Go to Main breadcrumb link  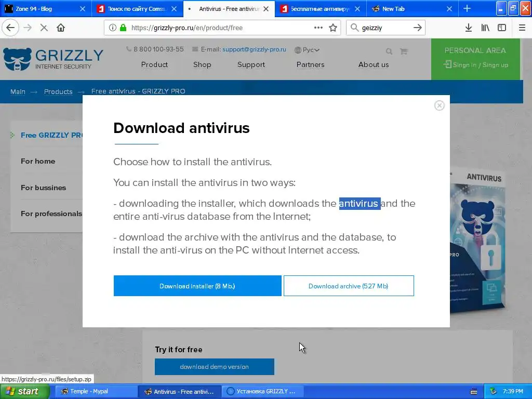click(x=18, y=91)
